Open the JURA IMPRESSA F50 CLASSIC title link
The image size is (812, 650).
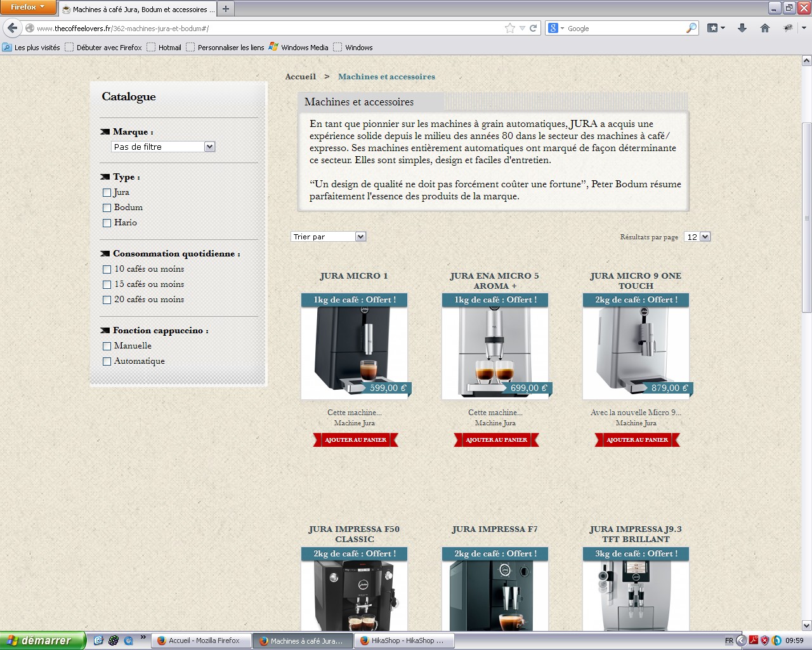click(354, 534)
